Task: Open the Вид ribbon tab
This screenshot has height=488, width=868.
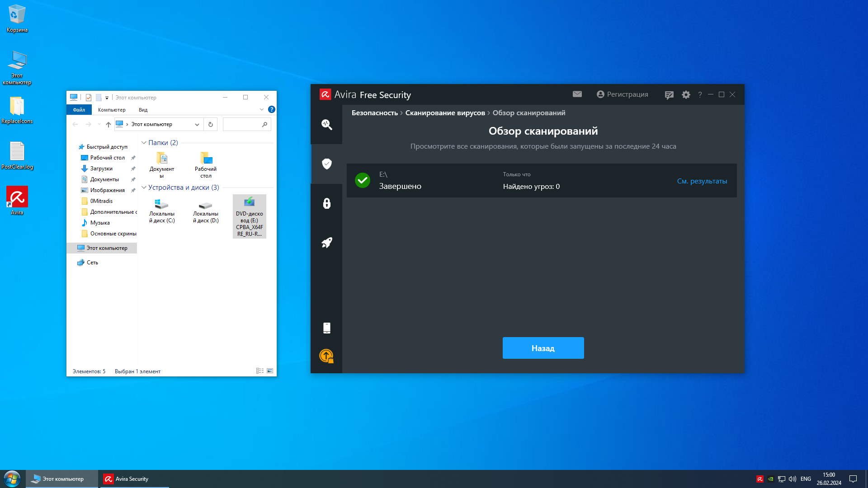Action: click(143, 110)
